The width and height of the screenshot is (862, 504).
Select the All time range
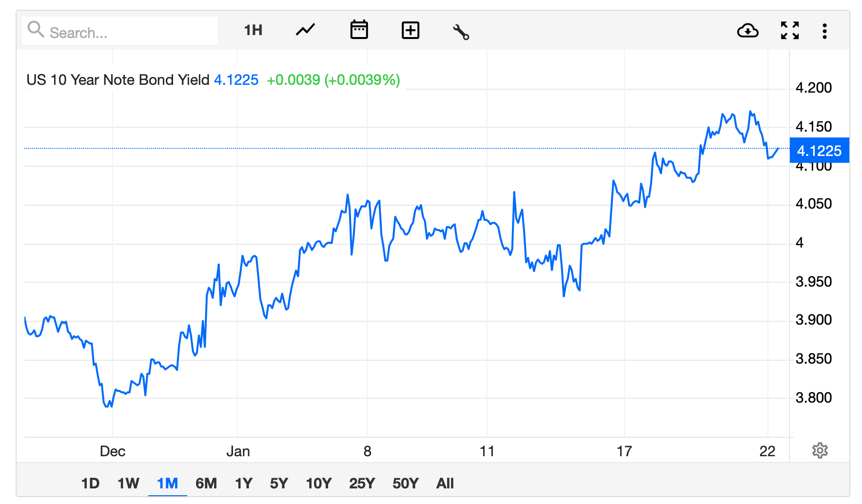(445, 484)
